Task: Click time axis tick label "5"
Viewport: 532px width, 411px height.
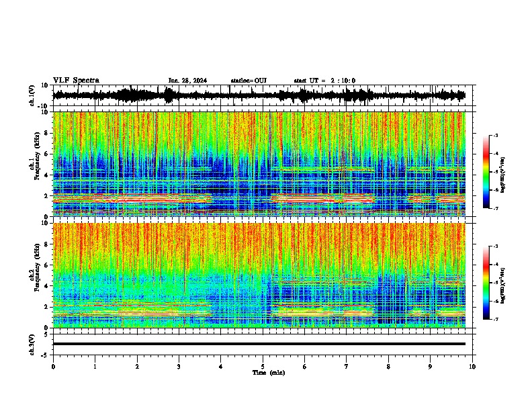Action: click(263, 367)
